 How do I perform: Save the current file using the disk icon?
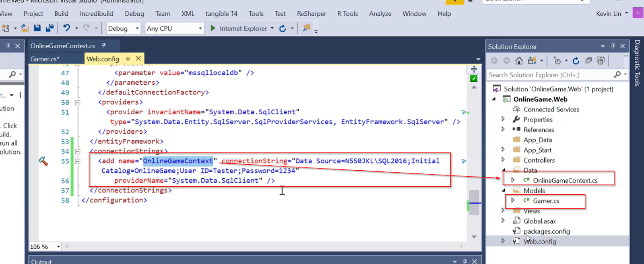(x=37, y=28)
